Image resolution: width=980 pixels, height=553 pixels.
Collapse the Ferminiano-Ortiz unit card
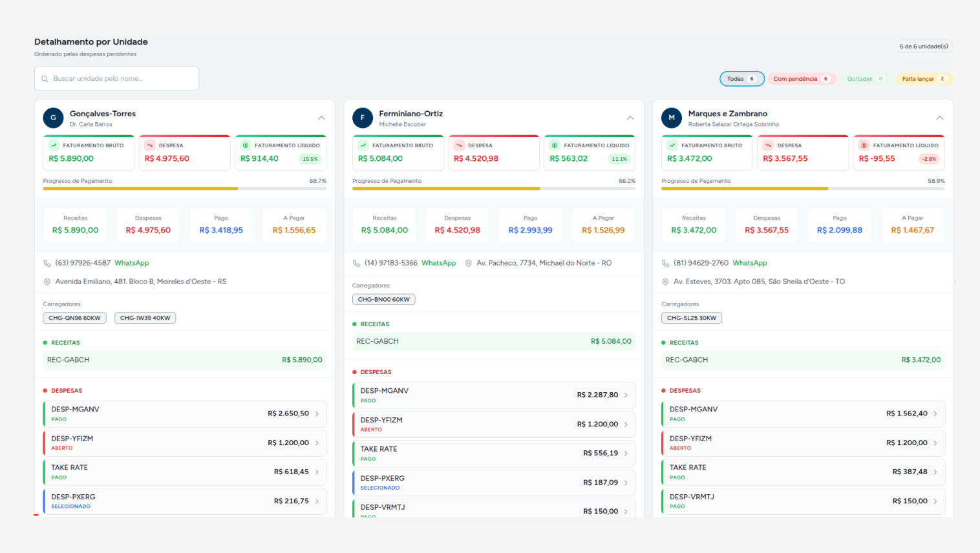[630, 118]
